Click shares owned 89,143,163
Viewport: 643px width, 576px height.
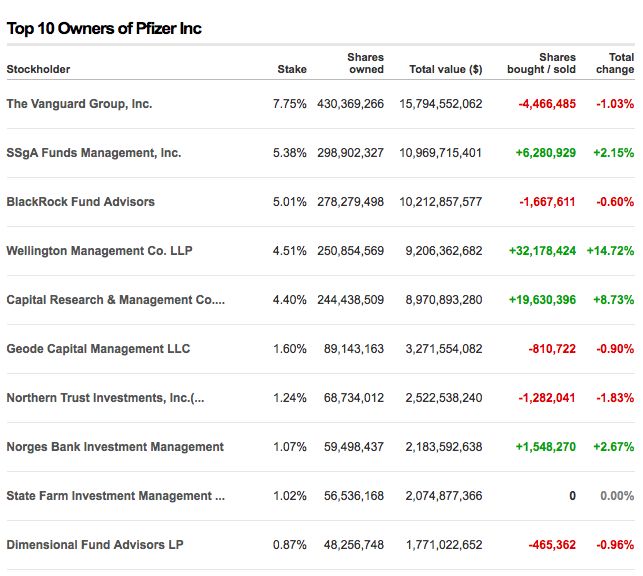click(x=354, y=349)
